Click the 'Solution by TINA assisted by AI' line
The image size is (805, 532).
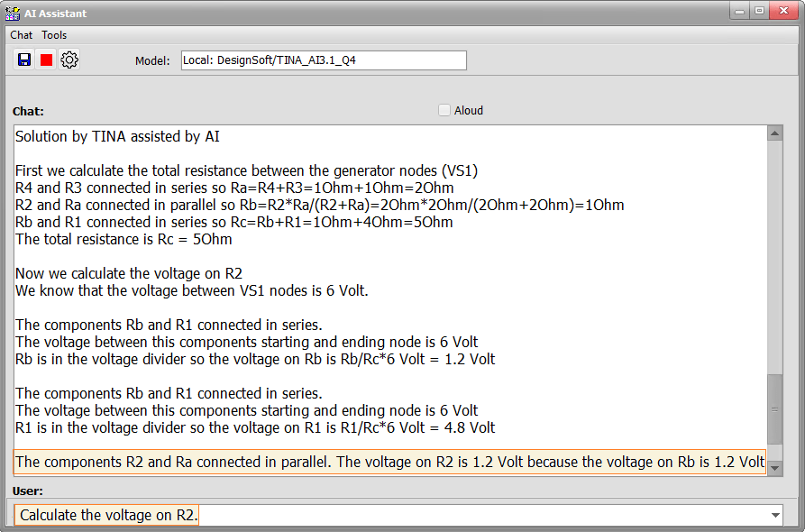117,136
